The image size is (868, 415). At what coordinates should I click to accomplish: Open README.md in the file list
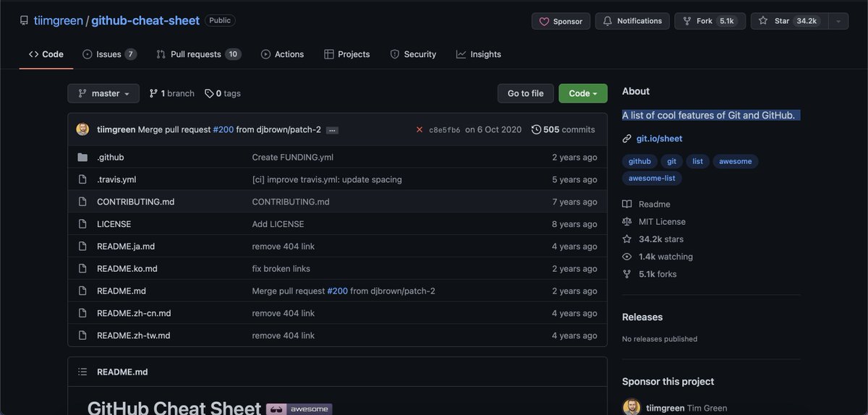pyautogui.click(x=122, y=291)
